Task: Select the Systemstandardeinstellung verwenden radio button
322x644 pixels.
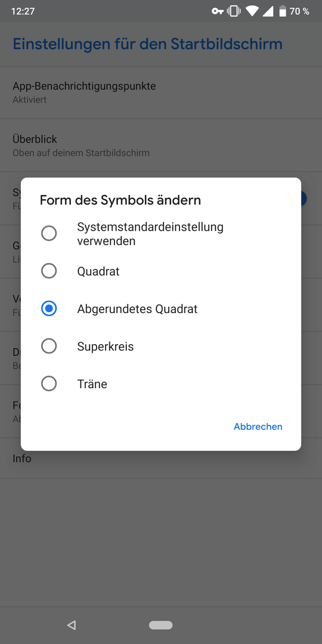Action: 49,234
